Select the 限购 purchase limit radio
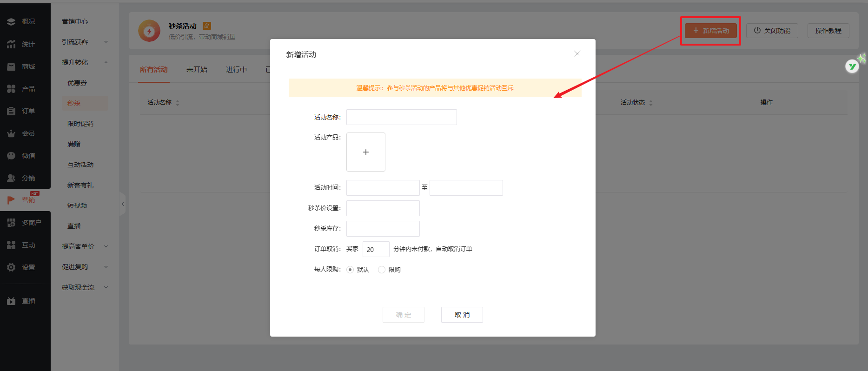 pyautogui.click(x=382, y=270)
